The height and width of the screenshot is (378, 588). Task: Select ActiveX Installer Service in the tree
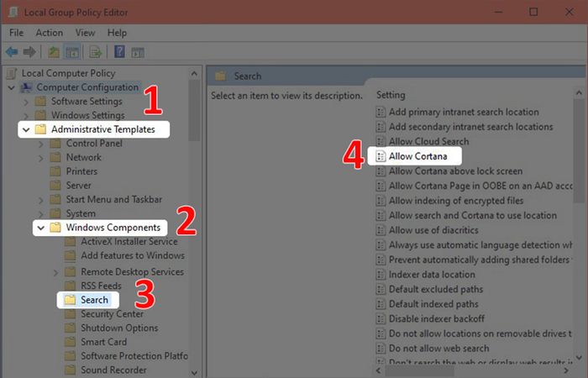click(129, 242)
